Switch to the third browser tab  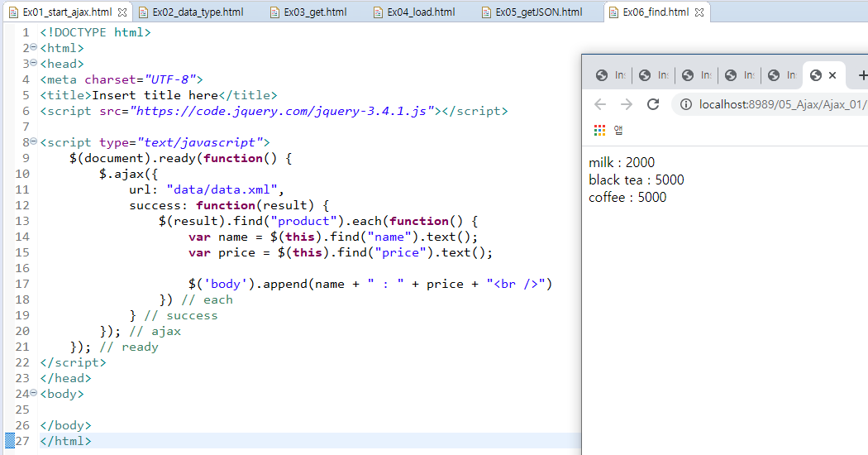(x=697, y=75)
